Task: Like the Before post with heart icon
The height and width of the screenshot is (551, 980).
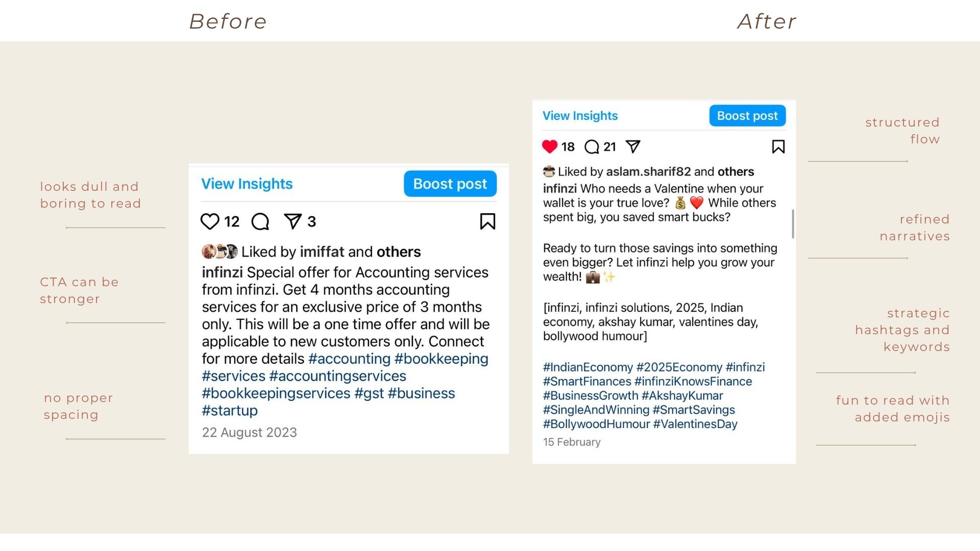Action: [x=210, y=221]
